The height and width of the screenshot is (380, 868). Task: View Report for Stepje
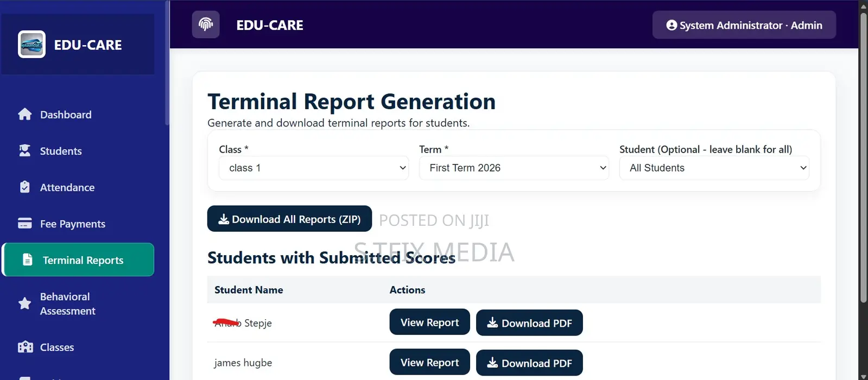point(429,322)
